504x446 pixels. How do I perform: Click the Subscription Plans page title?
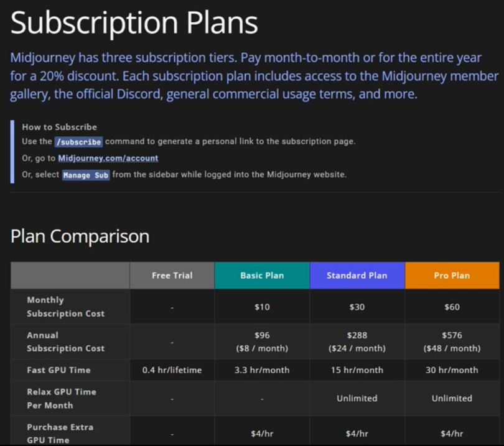(134, 23)
